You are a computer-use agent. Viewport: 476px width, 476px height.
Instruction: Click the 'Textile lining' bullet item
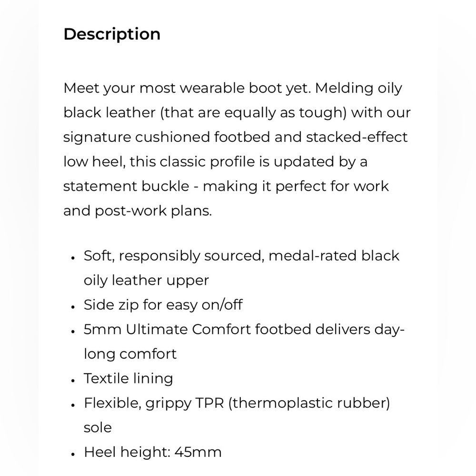129,378
